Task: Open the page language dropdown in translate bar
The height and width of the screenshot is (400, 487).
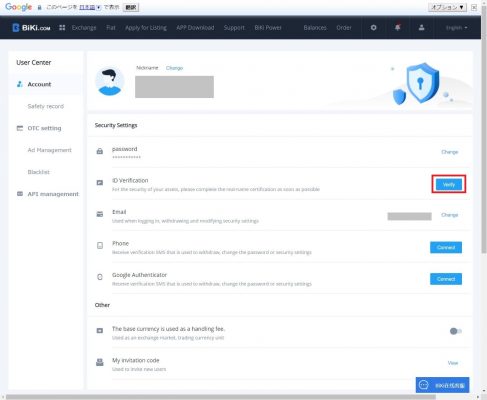Action: [90, 7]
